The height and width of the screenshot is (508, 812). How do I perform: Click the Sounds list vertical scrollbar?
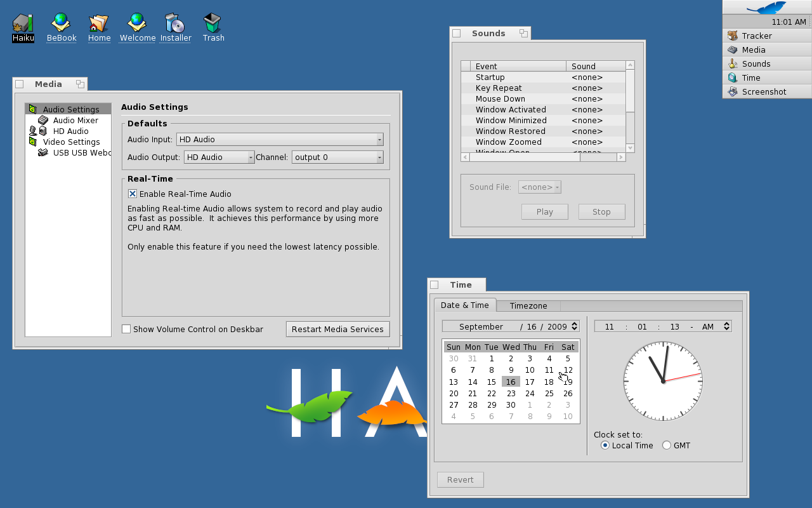[x=630, y=106]
